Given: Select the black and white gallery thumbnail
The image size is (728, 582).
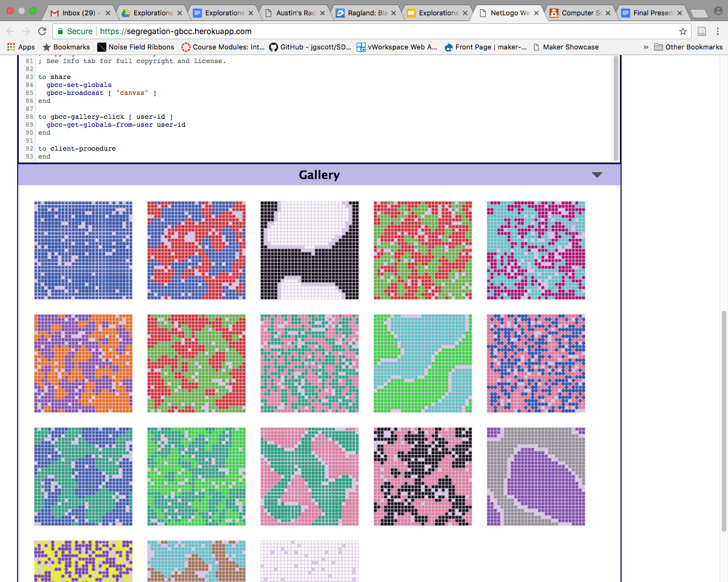Looking at the screenshot, I should coord(309,250).
